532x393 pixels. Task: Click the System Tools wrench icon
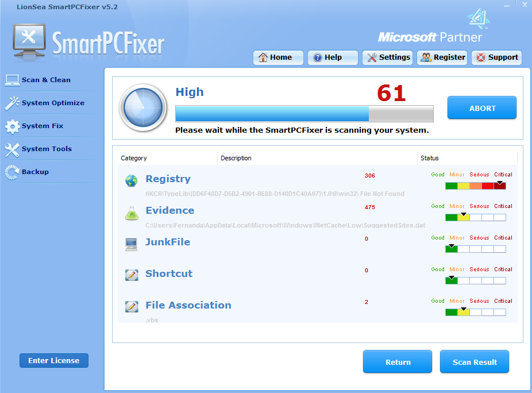pyautogui.click(x=12, y=149)
